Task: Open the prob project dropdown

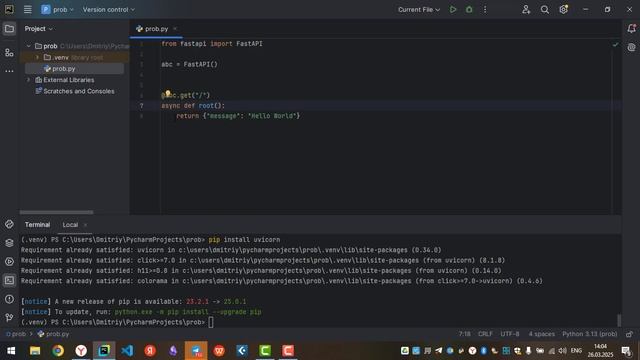Action: pos(58,9)
